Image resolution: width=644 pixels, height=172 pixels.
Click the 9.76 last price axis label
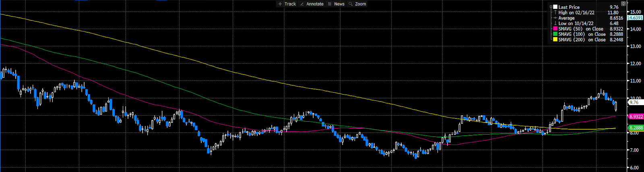(634, 103)
